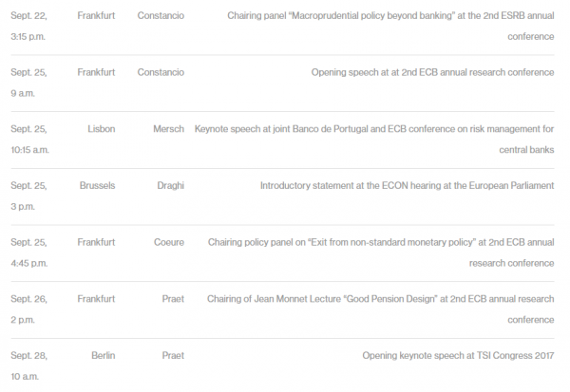The height and width of the screenshot is (392, 570).
Task: Click speaker name 'Coeure'
Action: [x=169, y=242]
